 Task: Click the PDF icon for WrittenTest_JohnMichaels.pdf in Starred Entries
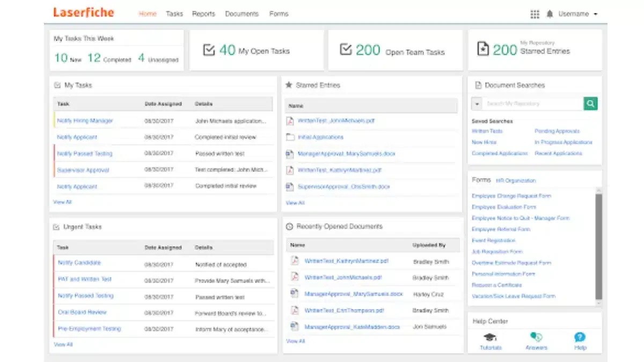[290, 121]
